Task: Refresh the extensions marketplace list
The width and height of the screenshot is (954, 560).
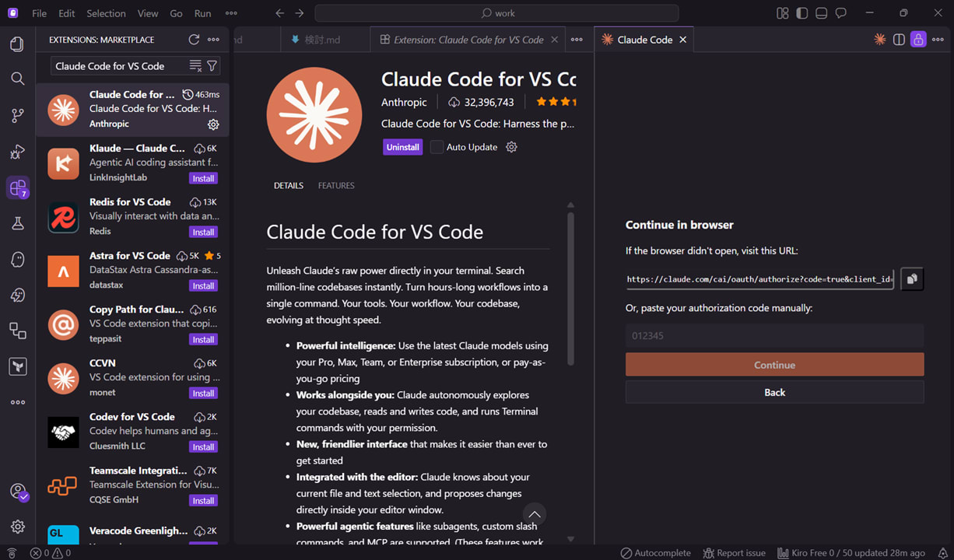Action: (194, 40)
